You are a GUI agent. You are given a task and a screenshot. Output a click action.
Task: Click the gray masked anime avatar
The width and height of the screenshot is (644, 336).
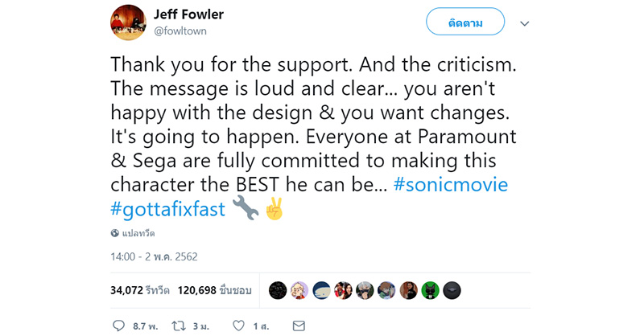click(365, 290)
